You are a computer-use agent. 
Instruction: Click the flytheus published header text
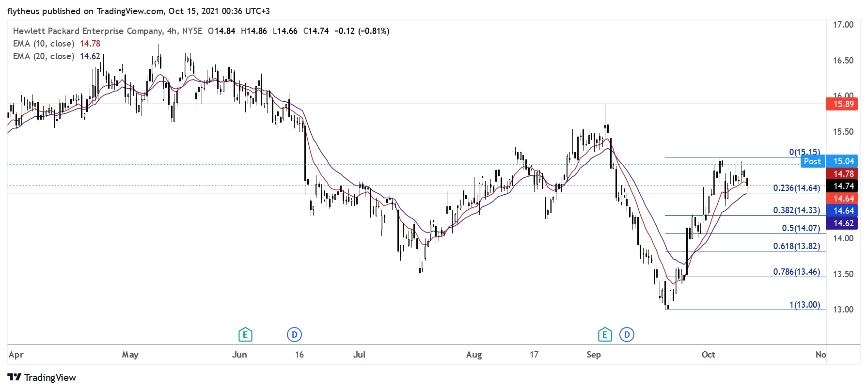(139, 11)
